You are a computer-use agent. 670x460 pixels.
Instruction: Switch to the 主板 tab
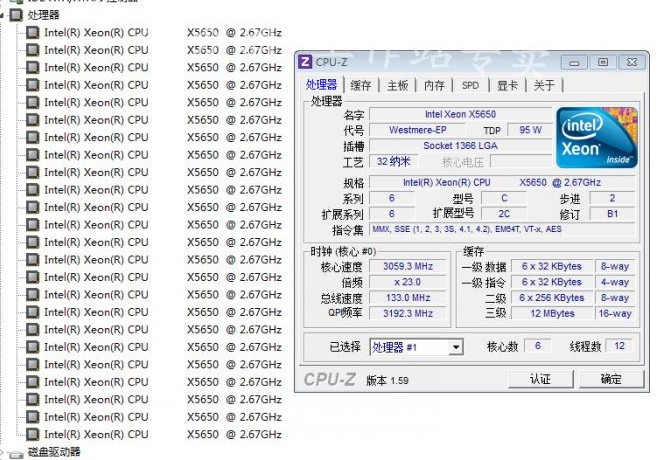[398, 85]
